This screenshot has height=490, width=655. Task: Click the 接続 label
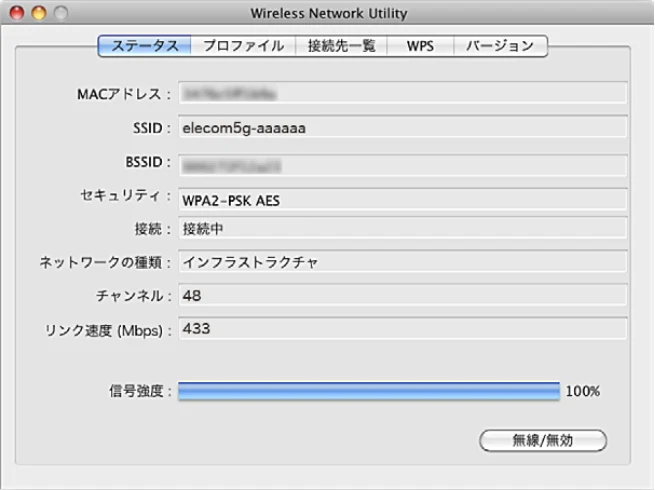[152, 229]
